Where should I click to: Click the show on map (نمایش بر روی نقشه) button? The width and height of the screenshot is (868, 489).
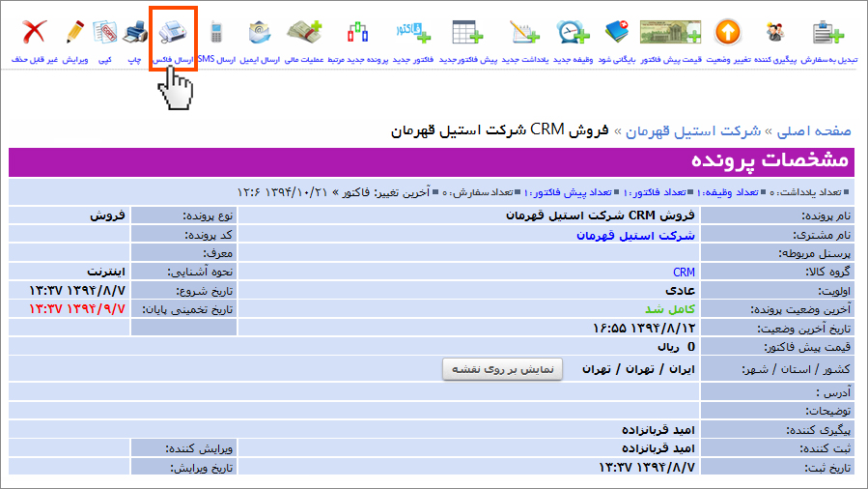pyautogui.click(x=502, y=369)
